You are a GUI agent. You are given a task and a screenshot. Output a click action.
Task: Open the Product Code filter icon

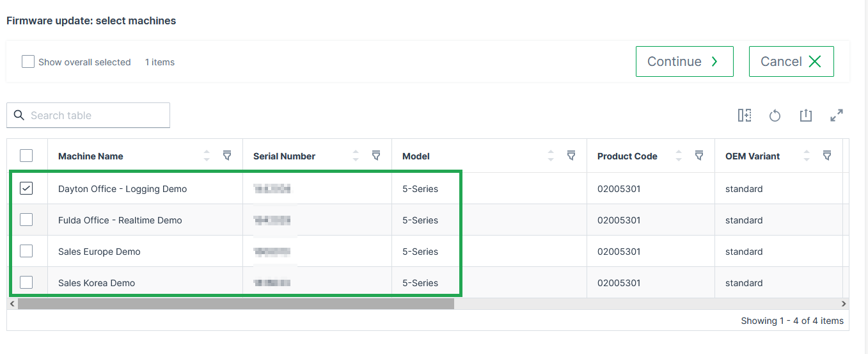[x=699, y=156]
